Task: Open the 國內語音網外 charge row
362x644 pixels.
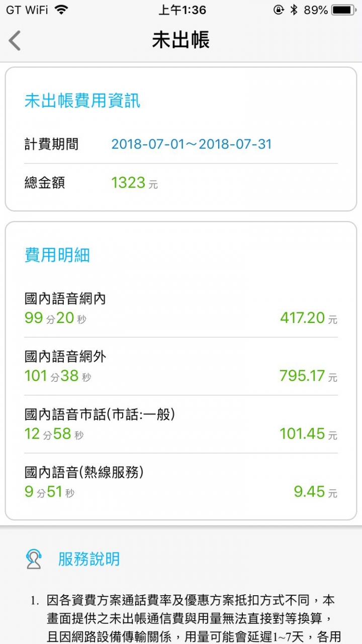Action: (181, 366)
